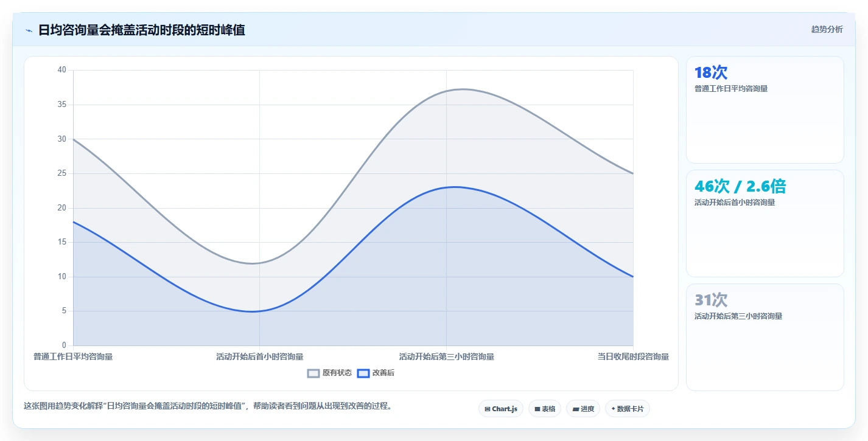Click the icon inside the Chart.js tag
The image size is (868, 441).
(x=488, y=409)
